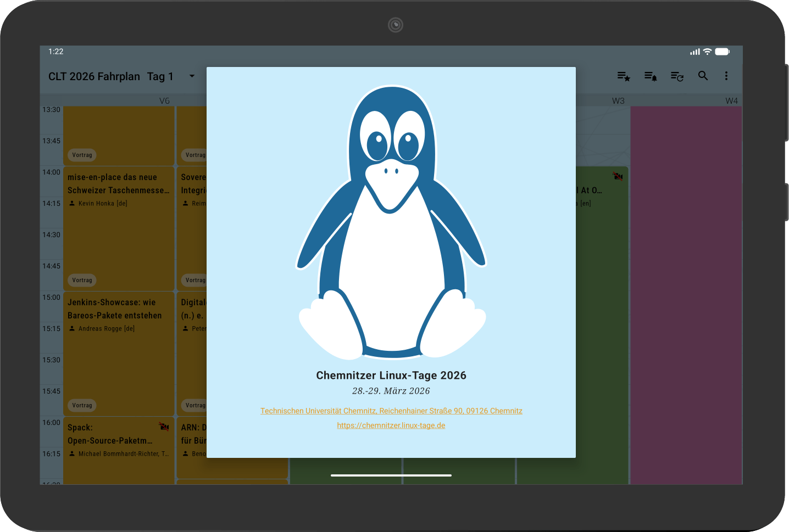
Task: Expand the Tag 1 day dropdown arrow
Action: 192,76
